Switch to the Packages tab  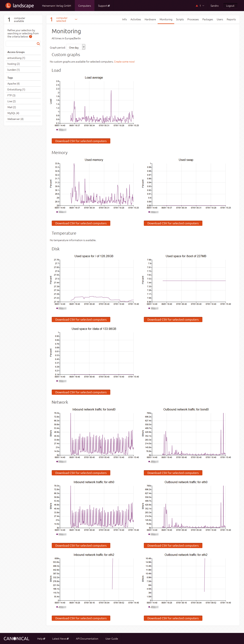pos(208,20)
